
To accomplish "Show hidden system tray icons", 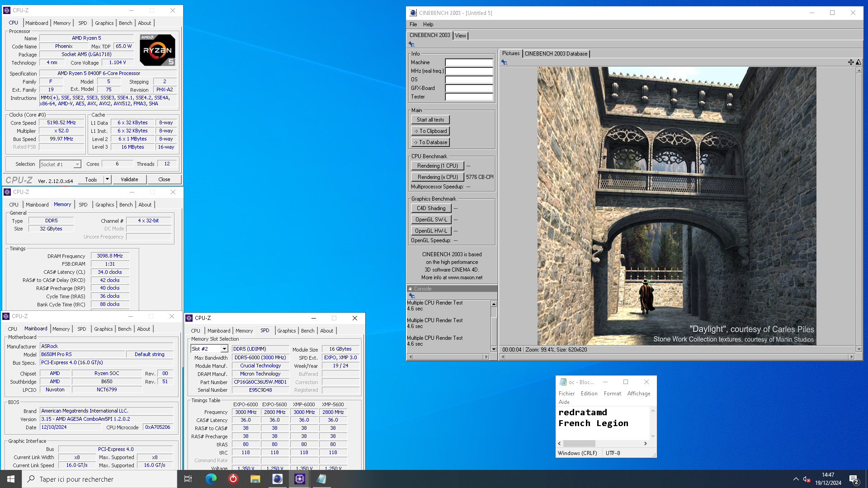I will tap(796, 479).
